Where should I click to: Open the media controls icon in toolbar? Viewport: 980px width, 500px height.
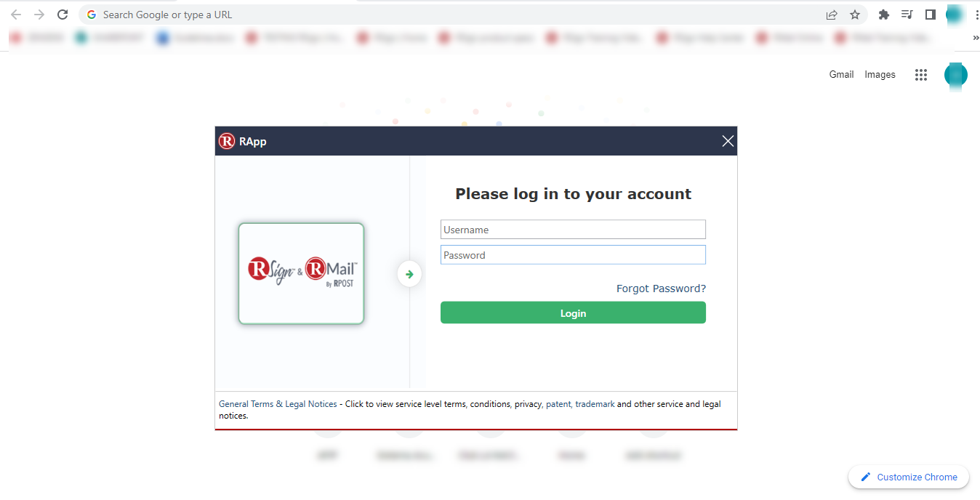pos(907,15)
